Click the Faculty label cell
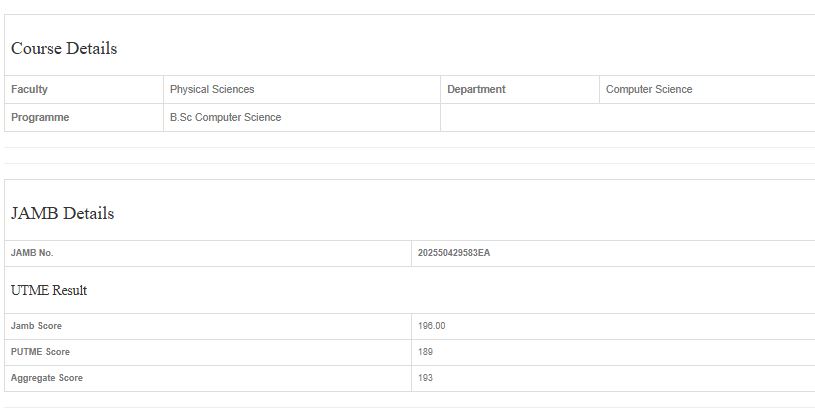 [x=30, y=90]
